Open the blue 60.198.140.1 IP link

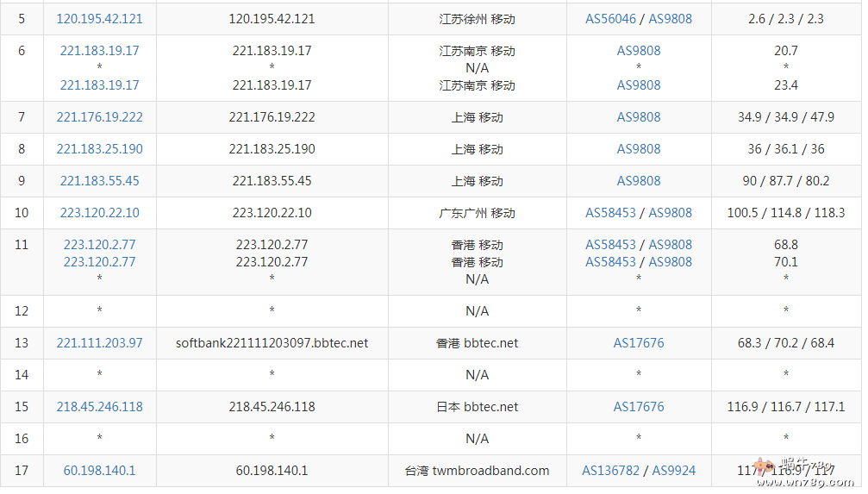(x=100, y=471)
